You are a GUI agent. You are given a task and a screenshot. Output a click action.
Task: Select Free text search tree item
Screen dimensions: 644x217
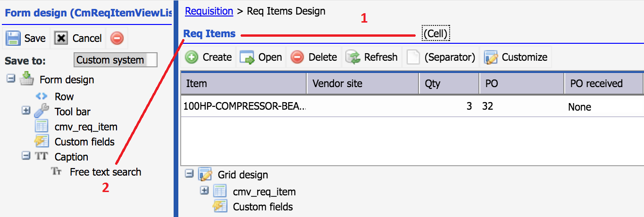click(105, 172)
